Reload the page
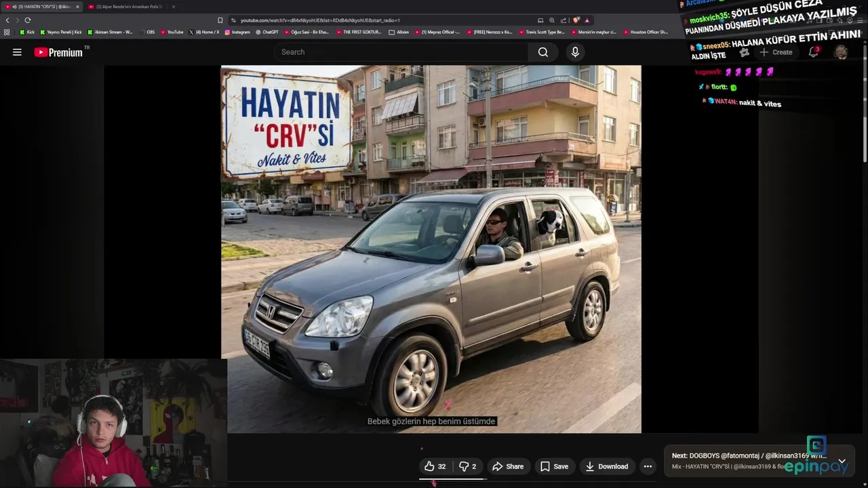Image resolution: width=868 pixels, height=488 pixels. pos(28,20)
